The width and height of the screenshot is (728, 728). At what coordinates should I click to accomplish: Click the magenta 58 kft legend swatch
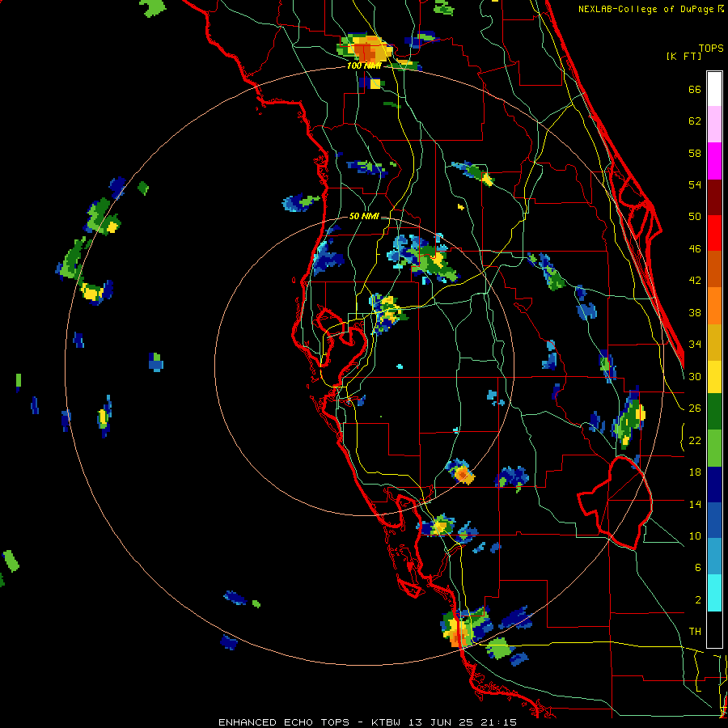714,161
